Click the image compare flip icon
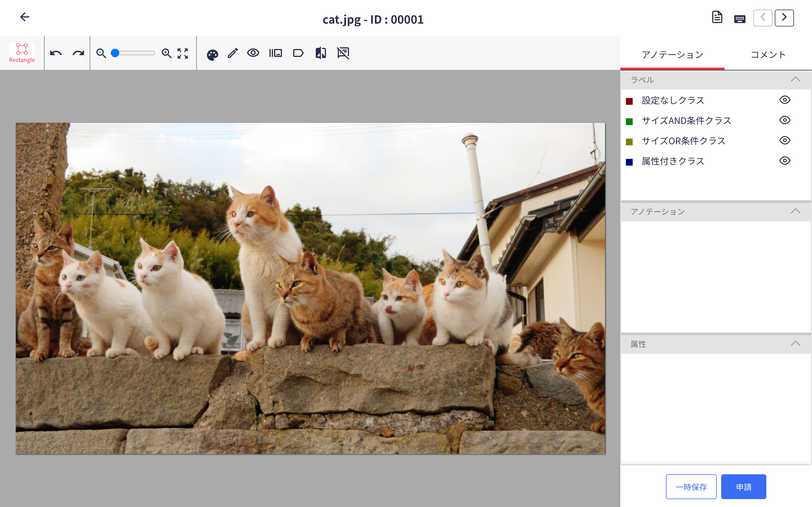Image resolution: width=812 pixels, height=507 pixels. [321, 53]
